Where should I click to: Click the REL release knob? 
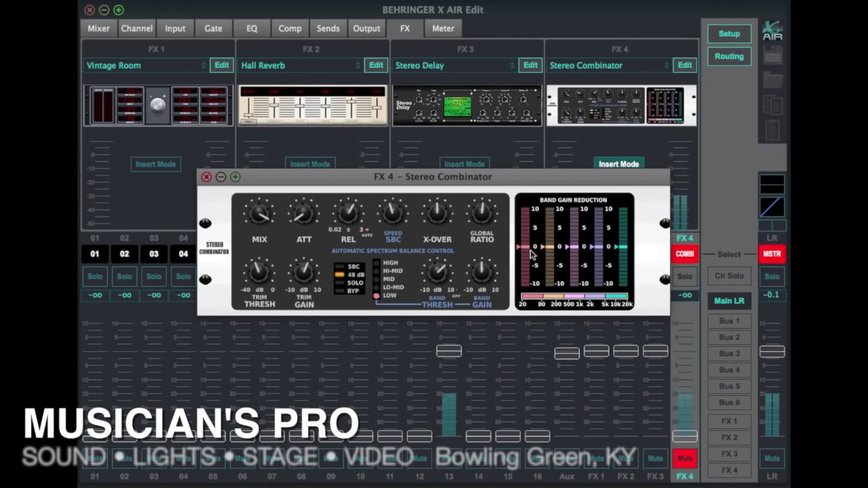(348, 213)
